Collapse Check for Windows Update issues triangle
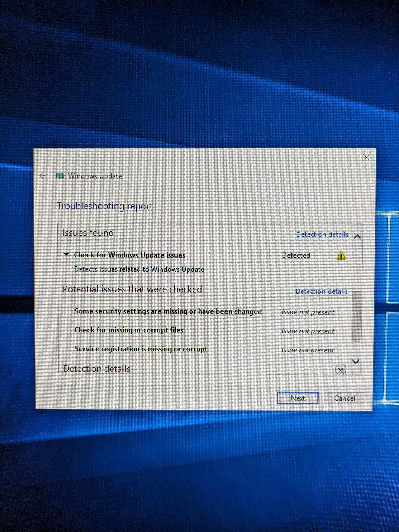Image resolution: width=399 pixels, height=532 pixels. click(x=66, y=255)
